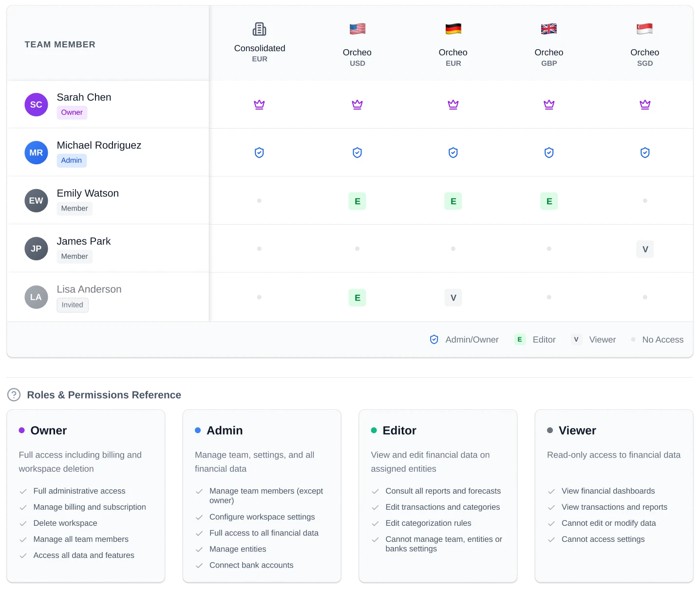
Task: Click Michael Rodriguez's shield under Orcheo EUR
Action: point(453,153)
